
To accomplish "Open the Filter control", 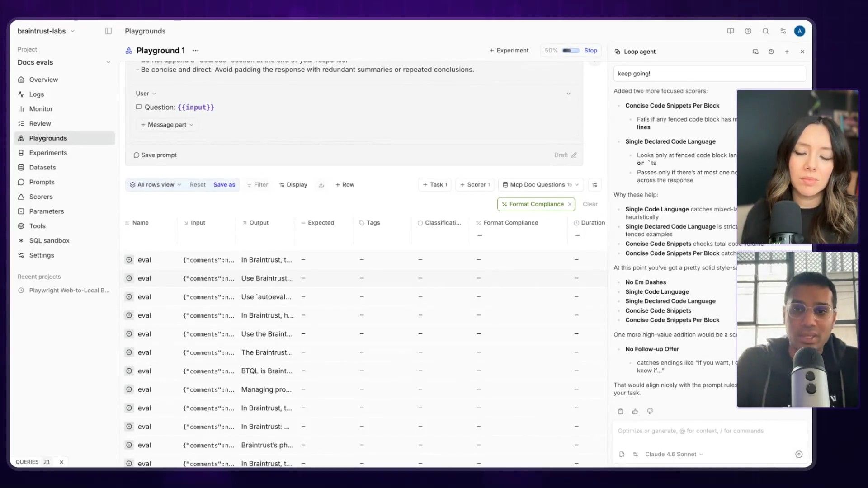I will [x=257, y=185].
